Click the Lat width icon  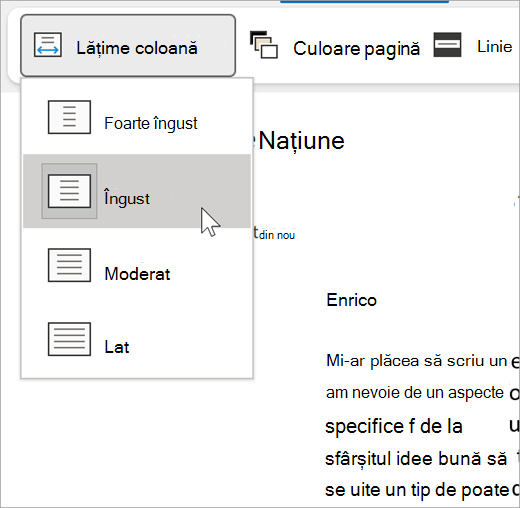point(69,339)
